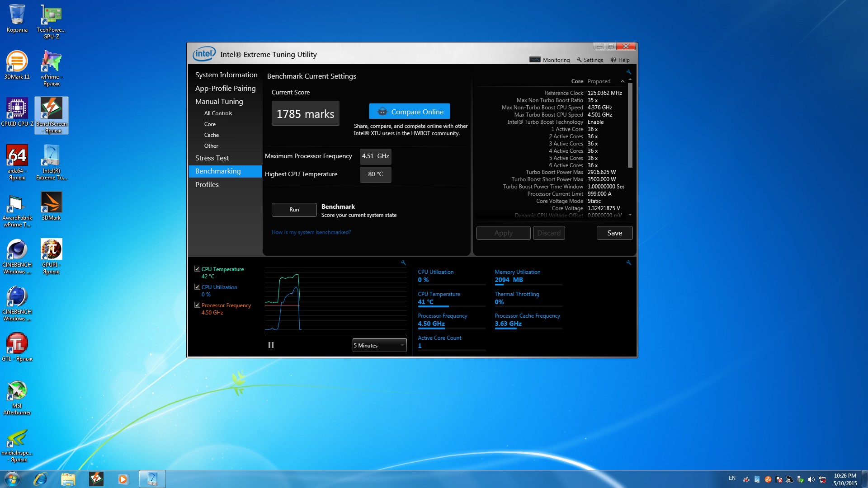The image size is (868, 488).
Task: Click wrench icon above monitoring values panel
Action: point(628,263)
